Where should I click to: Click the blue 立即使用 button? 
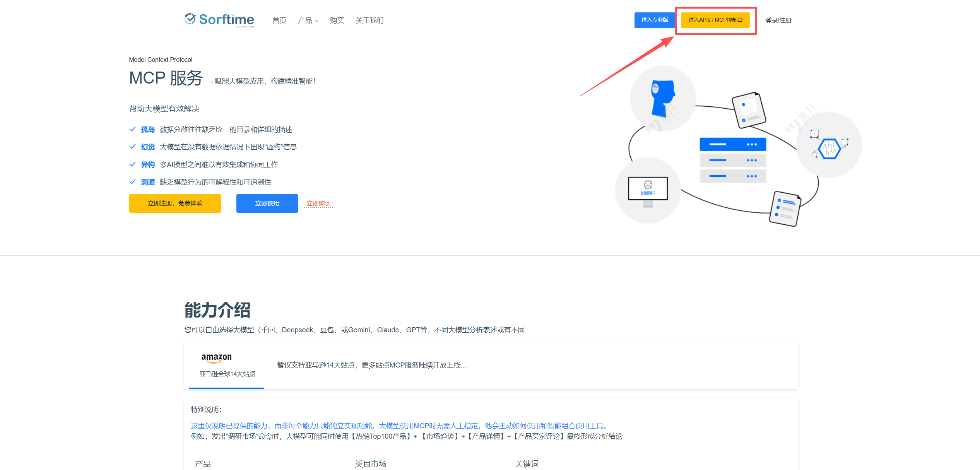[x=267, y=203]
